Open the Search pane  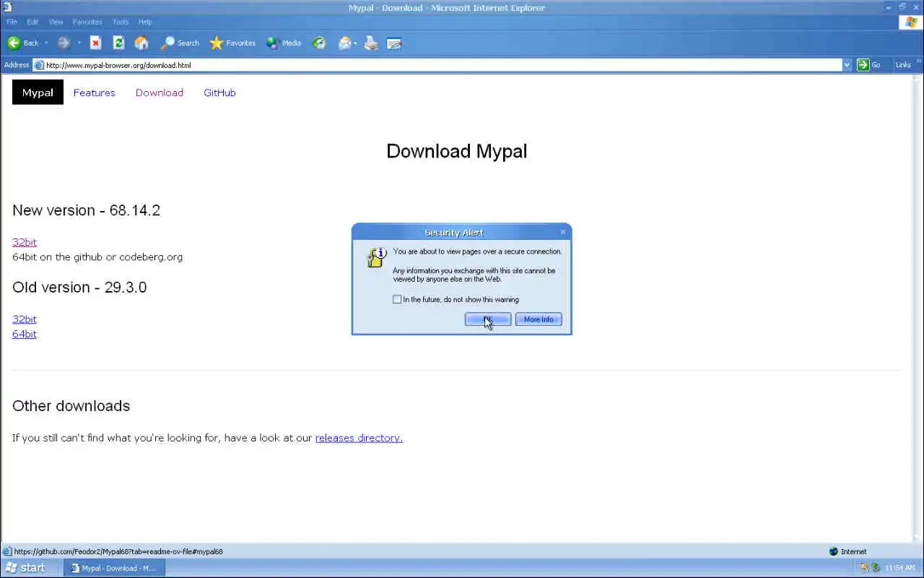[x=180, y=43]
